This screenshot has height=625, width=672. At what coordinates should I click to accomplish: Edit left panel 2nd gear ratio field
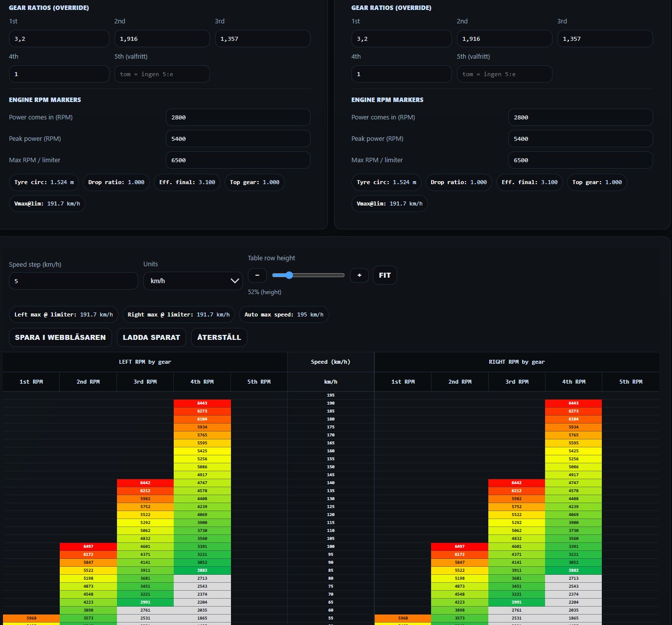[x=162, y=39]
